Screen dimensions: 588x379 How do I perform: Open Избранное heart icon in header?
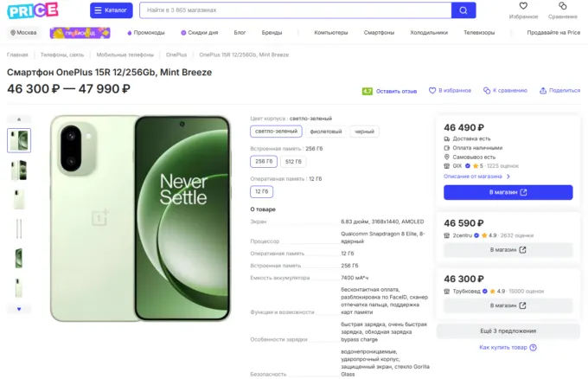click(x=523, y=6)
